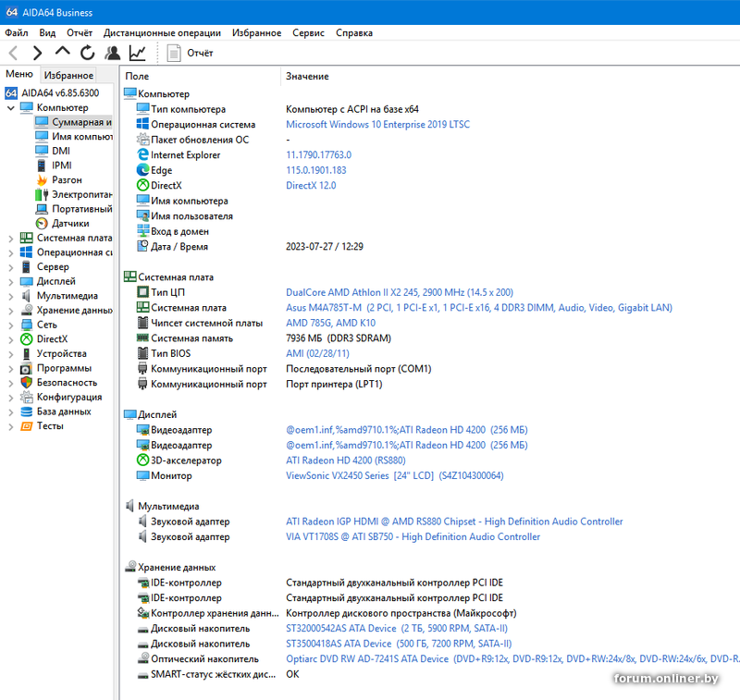Screen dimensions: 740x700
Task: Expand the Системная плата tree node
Action: (x=11, y=238)
